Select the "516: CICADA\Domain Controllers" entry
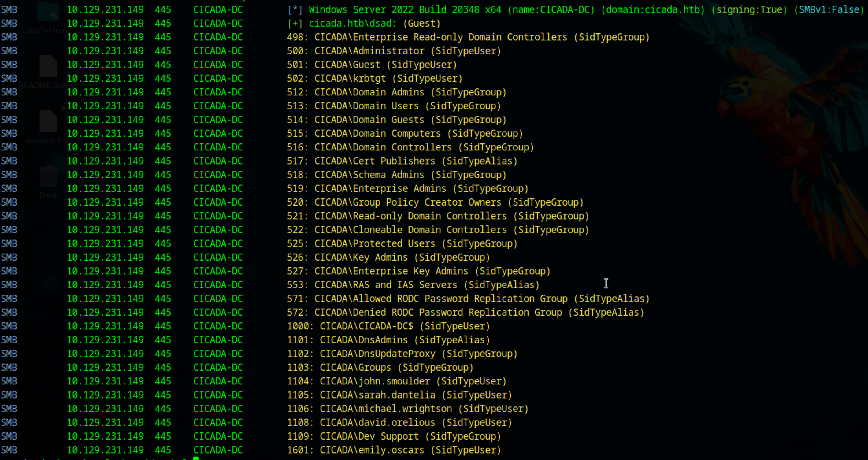This screenshot has height=460, width=868. click(410, 147)
